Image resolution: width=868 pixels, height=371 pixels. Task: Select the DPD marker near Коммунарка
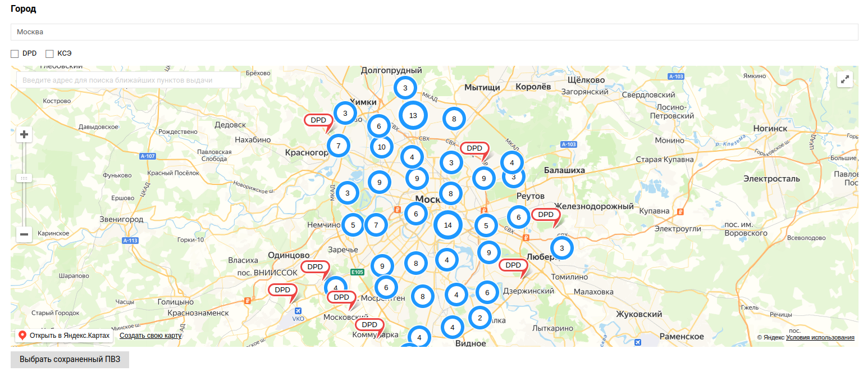370,325
